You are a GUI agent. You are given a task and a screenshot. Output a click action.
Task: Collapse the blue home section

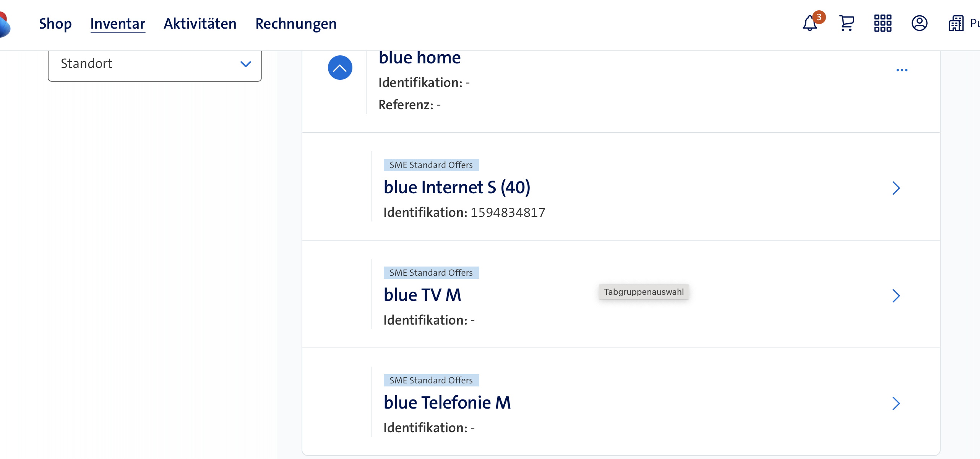[x=340, y=67]
